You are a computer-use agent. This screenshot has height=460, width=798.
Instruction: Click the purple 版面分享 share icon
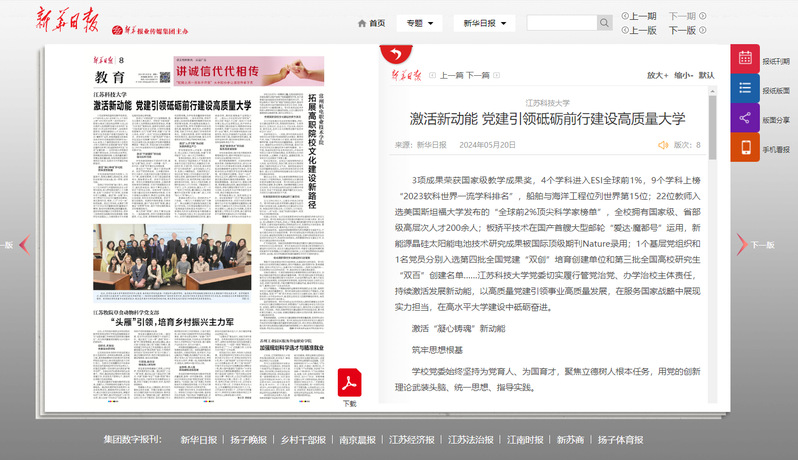point(745,118)
